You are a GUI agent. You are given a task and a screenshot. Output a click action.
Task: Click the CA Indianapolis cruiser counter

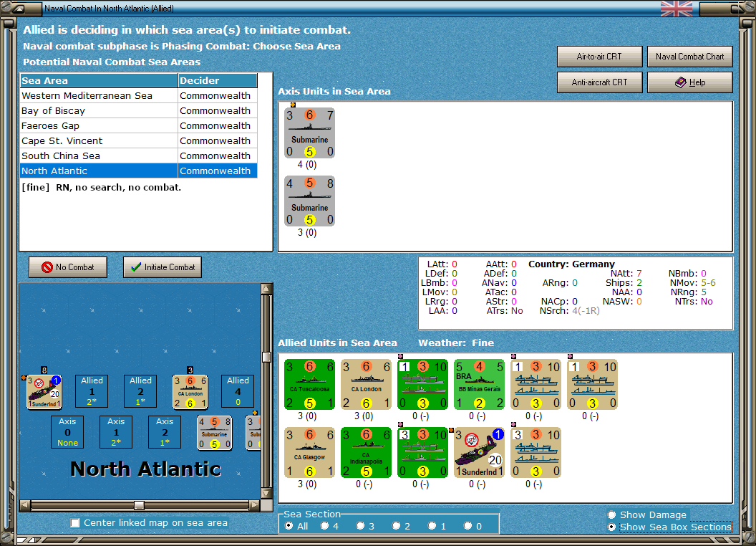(366, 452)
